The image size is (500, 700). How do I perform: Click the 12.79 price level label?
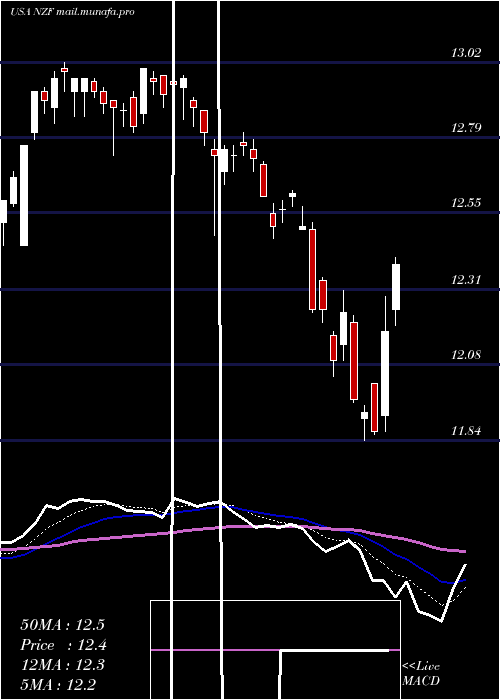click(466, 128)
